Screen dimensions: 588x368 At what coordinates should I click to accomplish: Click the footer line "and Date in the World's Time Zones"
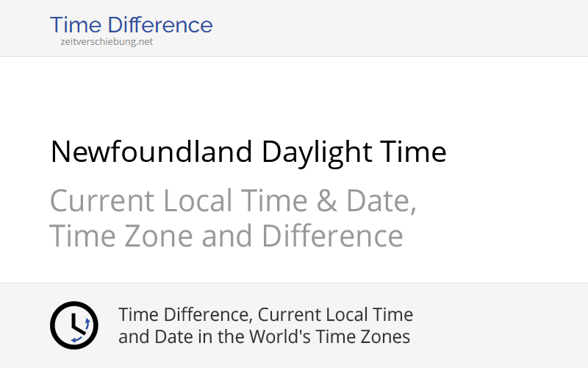tap(264, 337)
